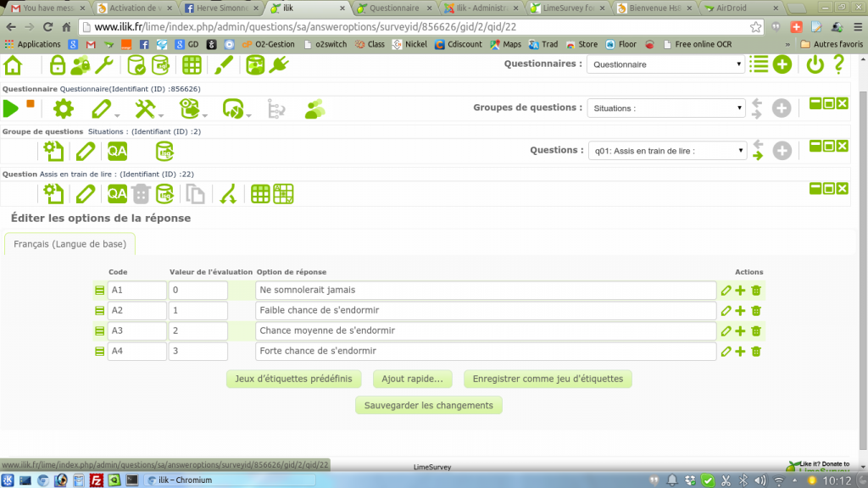Open the label sets grid icon
868x488 pixels.
[x=192, y=65]
